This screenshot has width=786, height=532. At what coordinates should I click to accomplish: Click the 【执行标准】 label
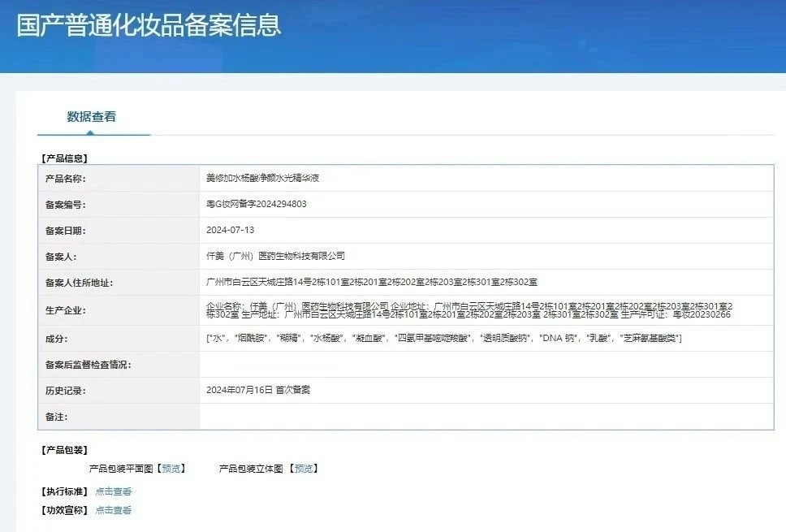pos(65,491)
